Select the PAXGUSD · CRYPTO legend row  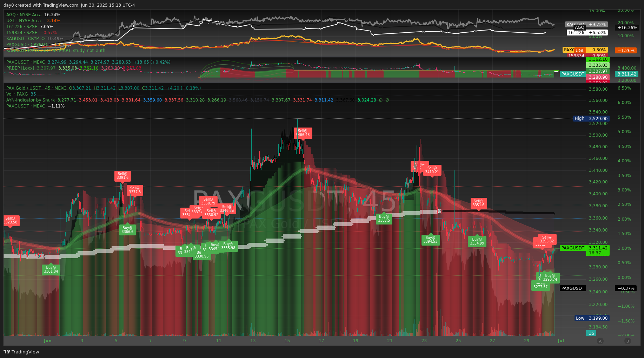tap(36, 45)
